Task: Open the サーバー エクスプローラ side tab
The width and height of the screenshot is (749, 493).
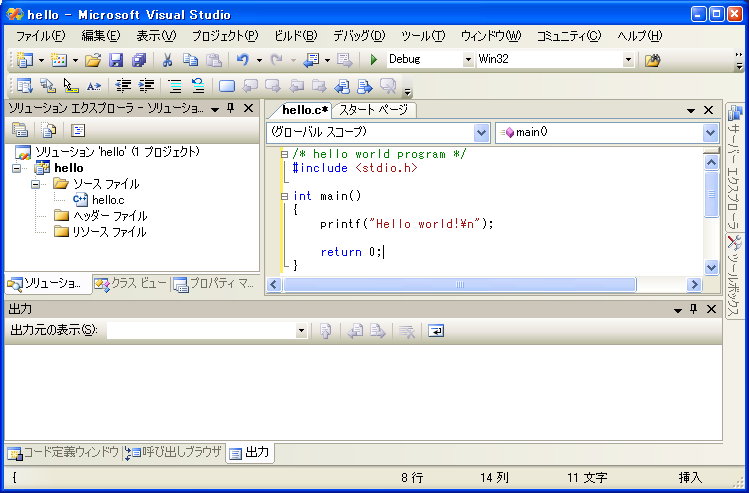Action: coord(734,166)
